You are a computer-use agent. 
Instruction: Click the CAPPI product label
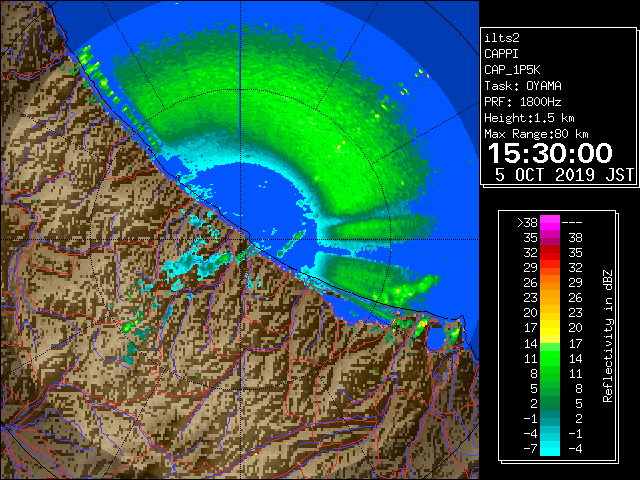point(501,54)
